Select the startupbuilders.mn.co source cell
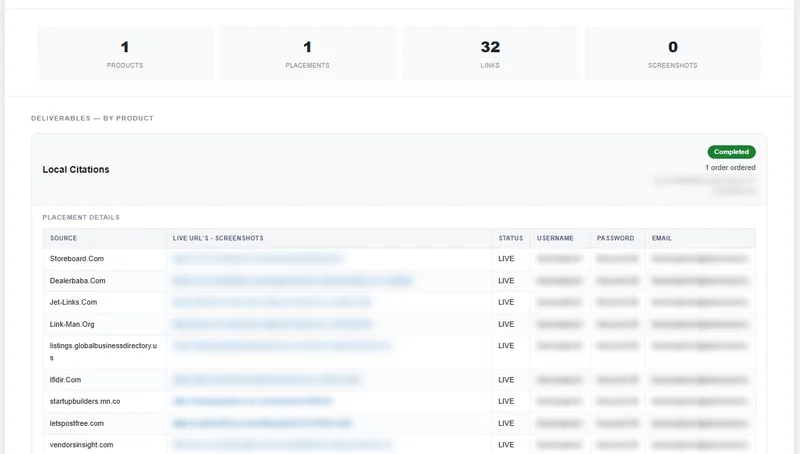 tap(105, 401)
